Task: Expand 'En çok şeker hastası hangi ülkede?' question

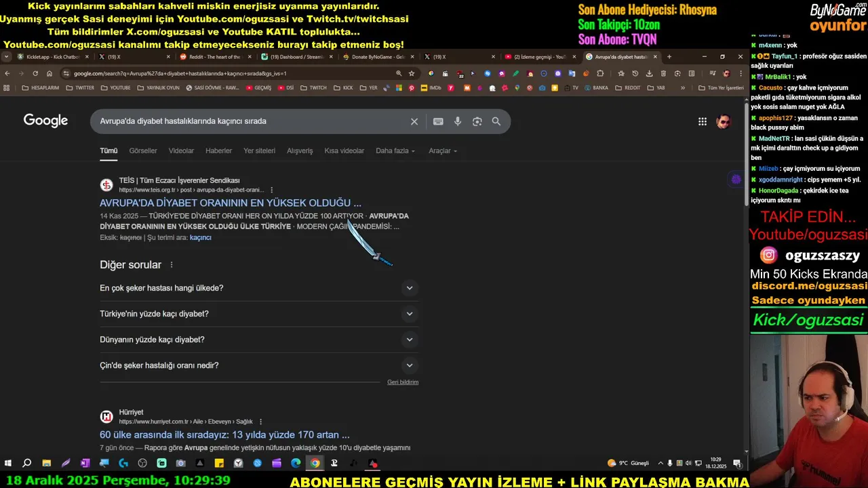Action: [x=259, y=288]
